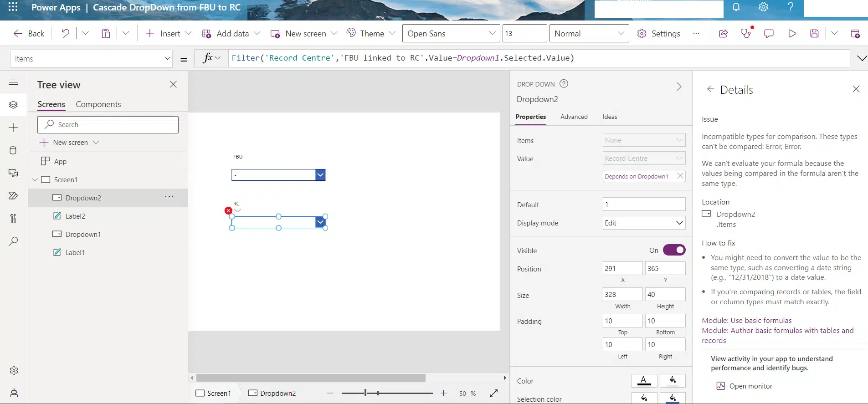Screen dimensions: 868x404
Task: Toggle the Visible switch off
Action: [674, 250]
